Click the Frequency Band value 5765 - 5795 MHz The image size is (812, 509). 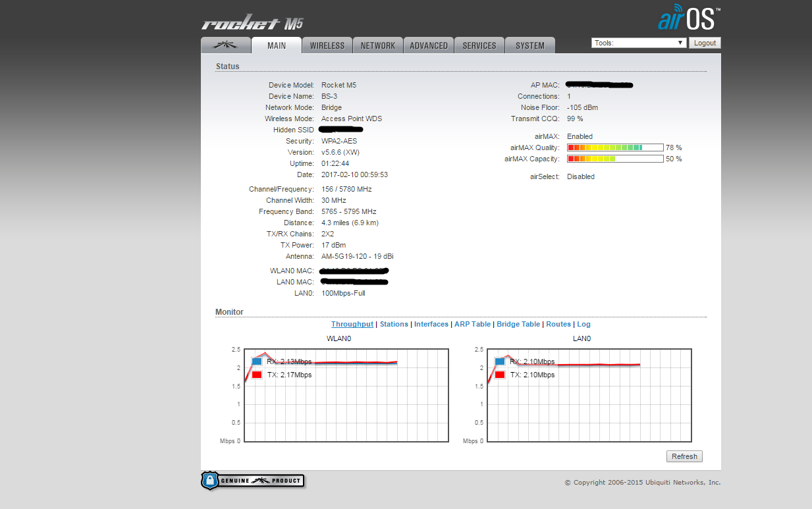[x=349, y=211]
